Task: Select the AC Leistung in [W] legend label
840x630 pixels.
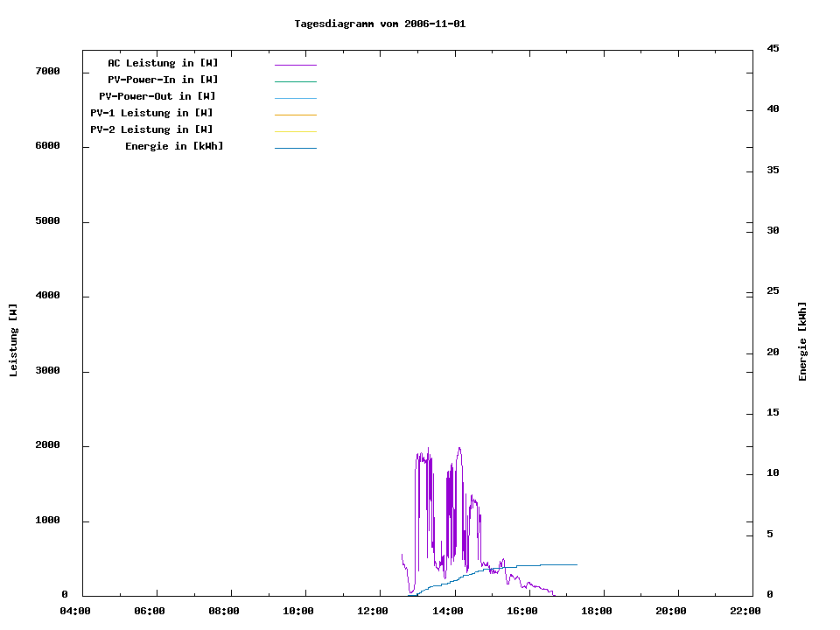Action: click(163, 63)
